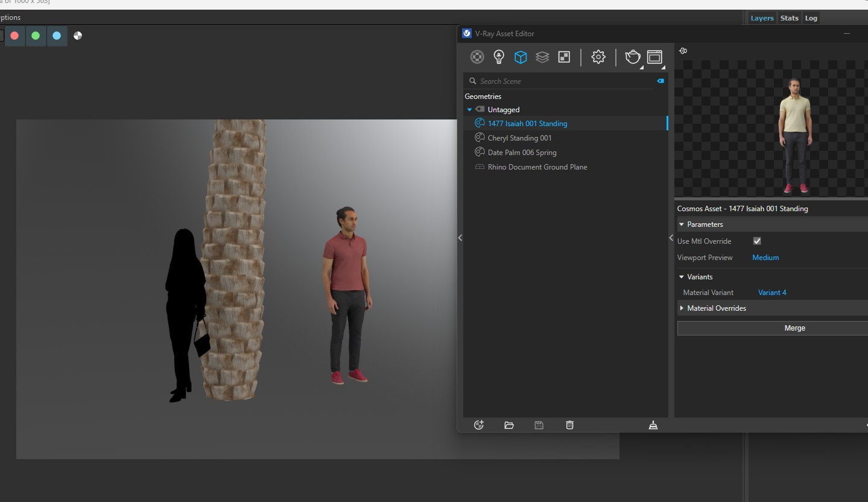868x502 pixels.
Task: Open the Viewport Preview Medium dropdown
Action: pos(765,258)
